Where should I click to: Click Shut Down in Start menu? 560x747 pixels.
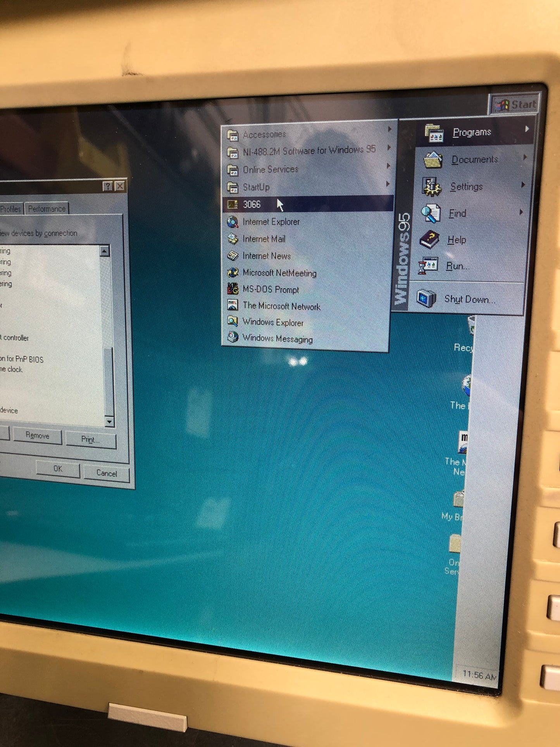(469, 299)
